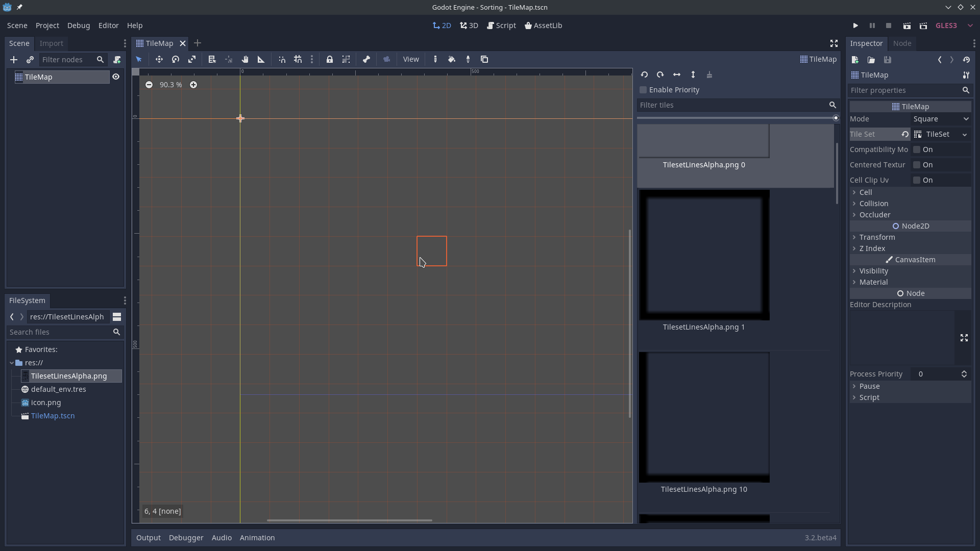Viewport: 980px width, 551px height.
Task: Open the Output bottom panel
Action: (x=149, y=538)
